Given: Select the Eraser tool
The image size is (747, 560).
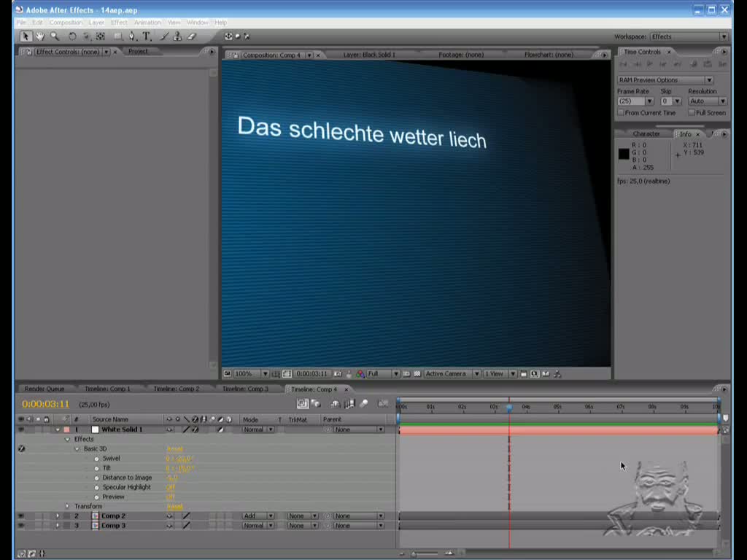Looking at the screenshot, I should click(x=192, y=36).
